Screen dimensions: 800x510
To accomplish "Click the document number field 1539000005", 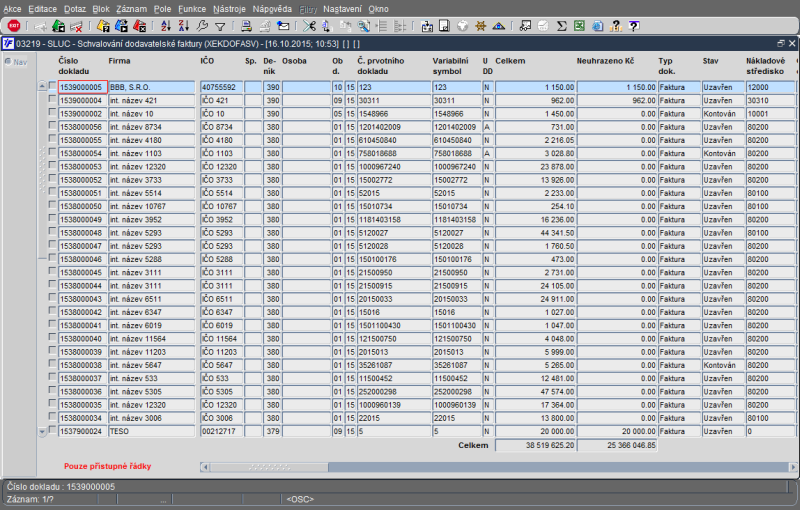I will click(x=83, y=87).
